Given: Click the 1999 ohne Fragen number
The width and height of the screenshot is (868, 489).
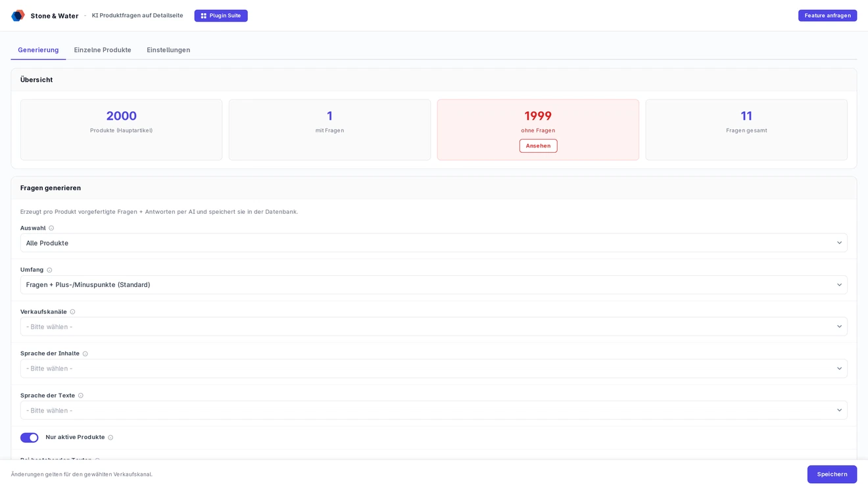Looking at the screenshot, I should pos(538,116).
